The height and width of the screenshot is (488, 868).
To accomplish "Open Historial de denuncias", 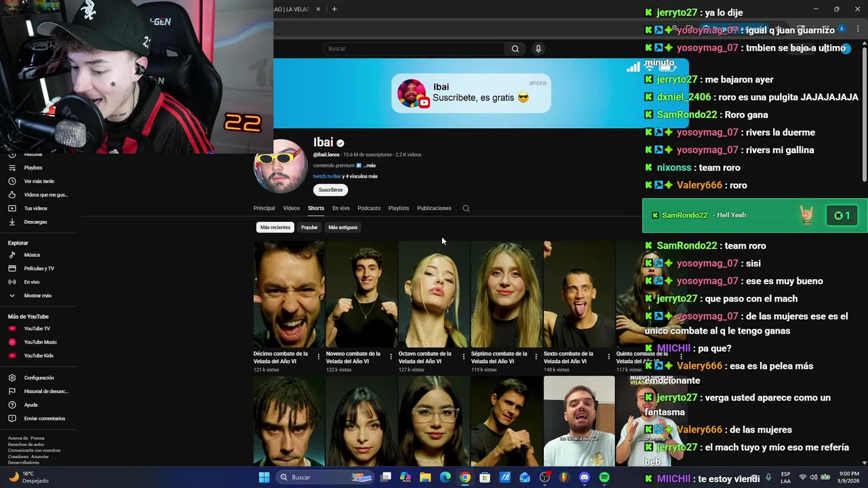I will pos(45,391).
